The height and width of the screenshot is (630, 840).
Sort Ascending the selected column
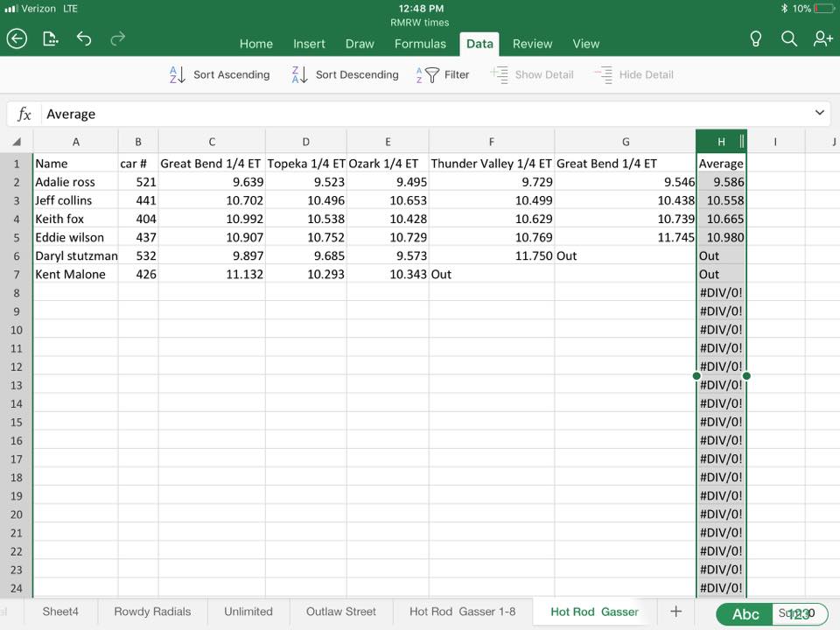coord(220,75)
